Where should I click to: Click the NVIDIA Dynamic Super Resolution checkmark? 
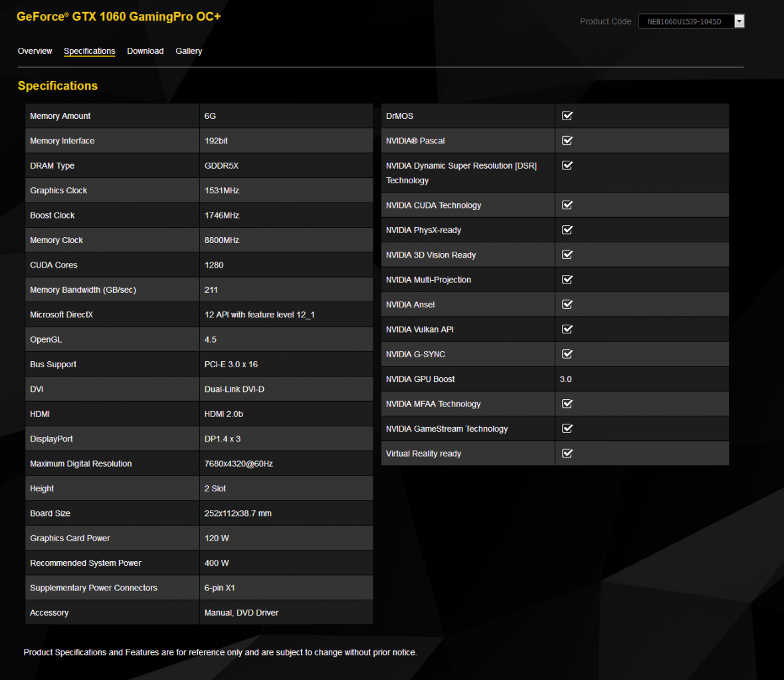point(567,165)
